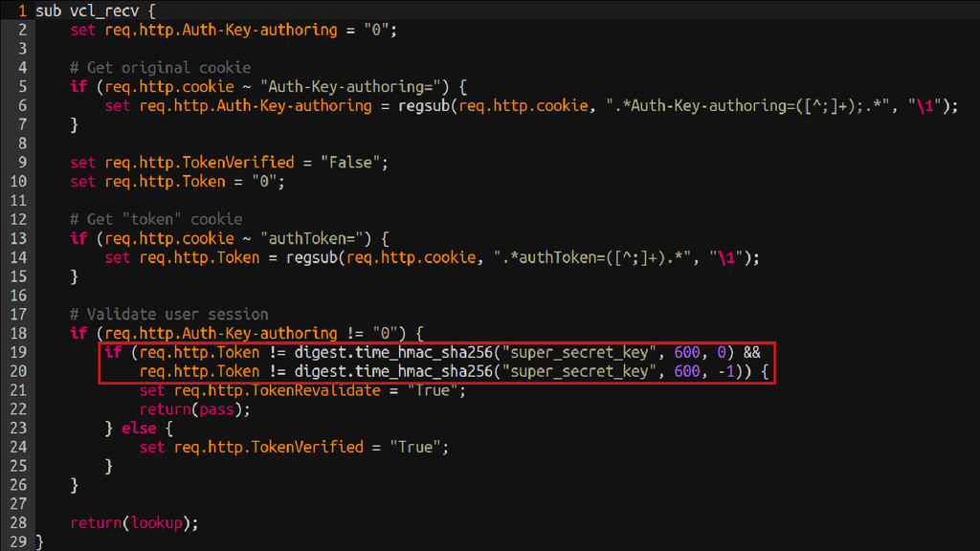The height and width of the screenshot is (551, 980).
Task: Click the -1 argument on line 20
Action: click(725, 372)
